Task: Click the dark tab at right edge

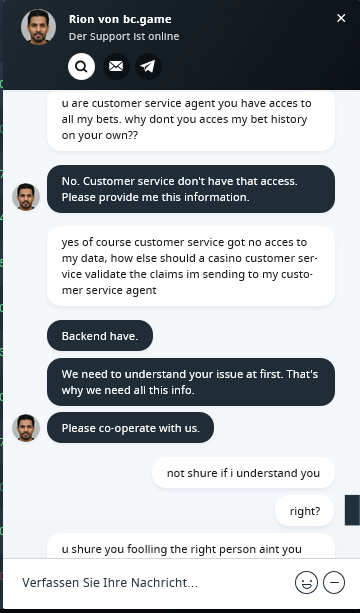Action: pos(352,510)
